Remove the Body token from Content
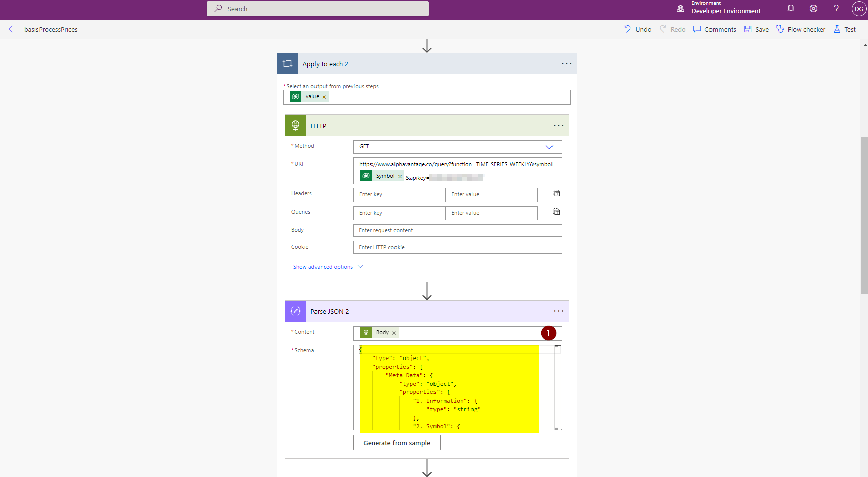Screen dimensions: 868x477 [x=394, y=333]
